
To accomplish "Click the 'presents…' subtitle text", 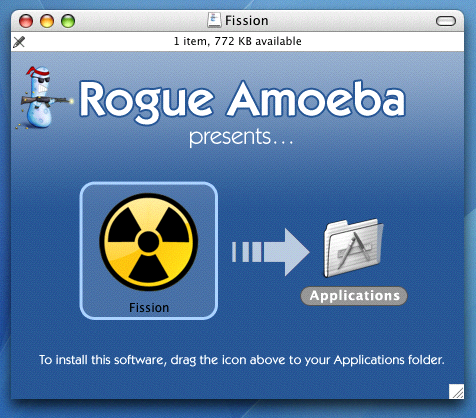I will point(241,138).
